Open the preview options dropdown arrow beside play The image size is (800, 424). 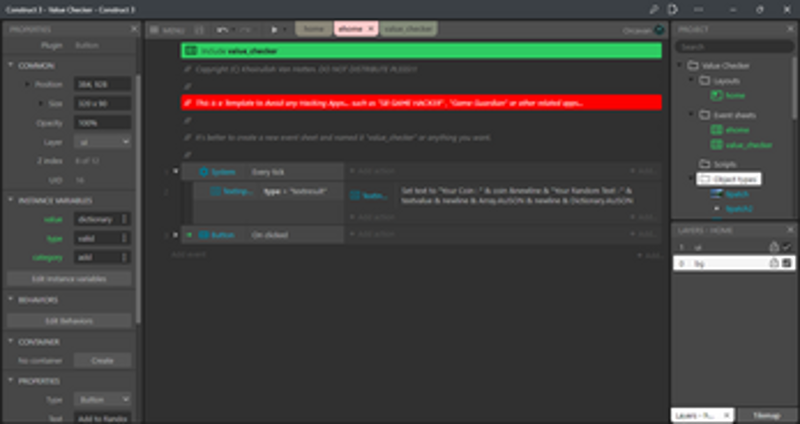[285, 30]
